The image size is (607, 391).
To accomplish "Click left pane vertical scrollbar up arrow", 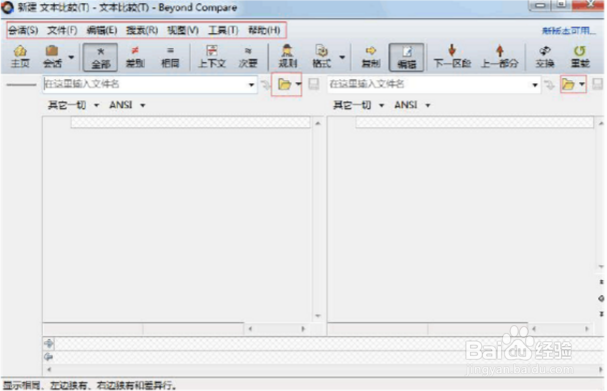I will tap(318, 123).
